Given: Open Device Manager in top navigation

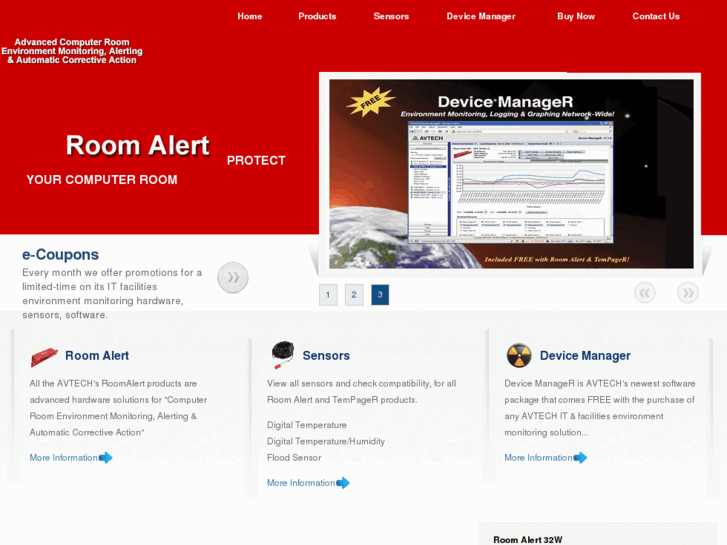Looking at the screenshot, I should (481, 16).
